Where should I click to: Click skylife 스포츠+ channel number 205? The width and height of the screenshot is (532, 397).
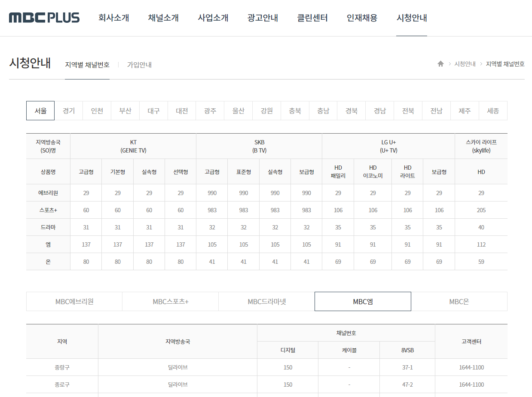pyautogui.click(x=481, y=210)
